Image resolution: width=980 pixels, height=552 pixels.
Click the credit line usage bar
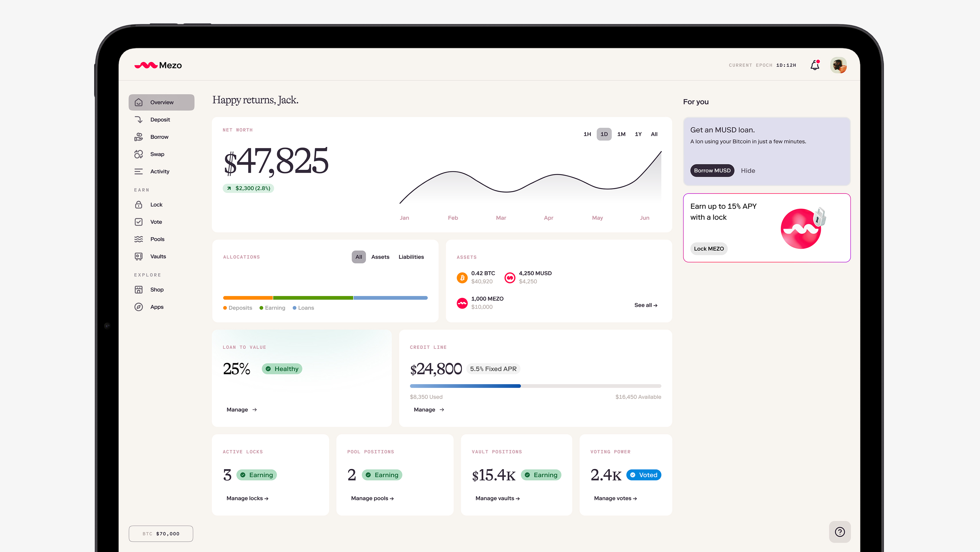pos(535,386)
